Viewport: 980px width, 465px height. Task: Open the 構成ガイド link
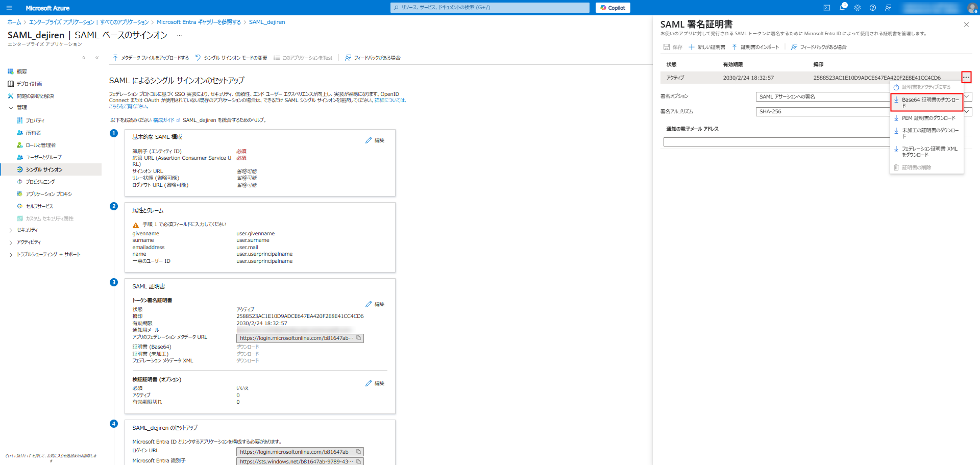coord(166,120)
